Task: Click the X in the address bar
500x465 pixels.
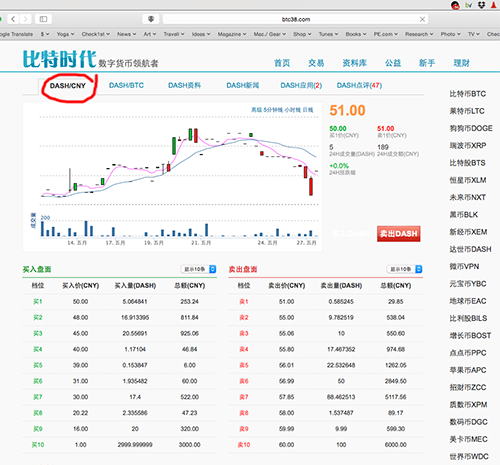Action: pos(422,19)
